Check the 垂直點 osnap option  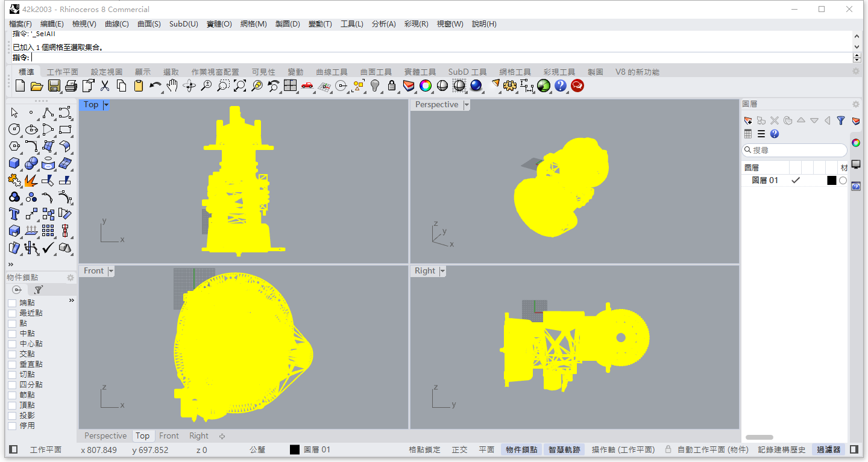[x=12, y=364]
